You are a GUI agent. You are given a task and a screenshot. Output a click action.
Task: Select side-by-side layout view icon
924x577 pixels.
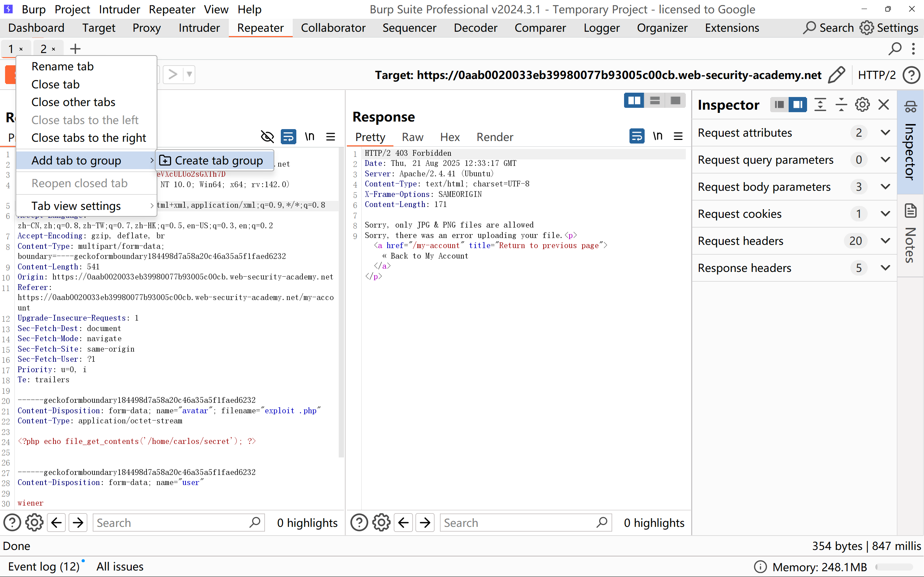pos(634,101)
